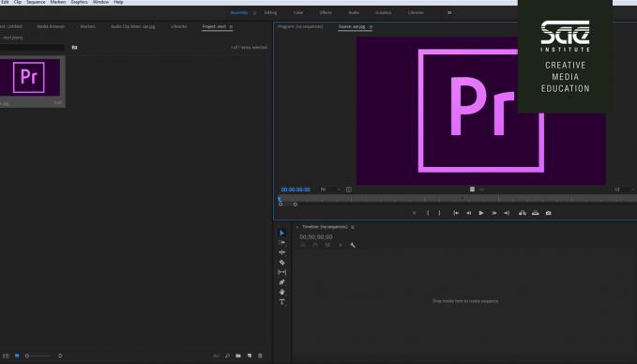Switch to the Color workspace
Screen dimensions: 637x364
tap(298, 12)
